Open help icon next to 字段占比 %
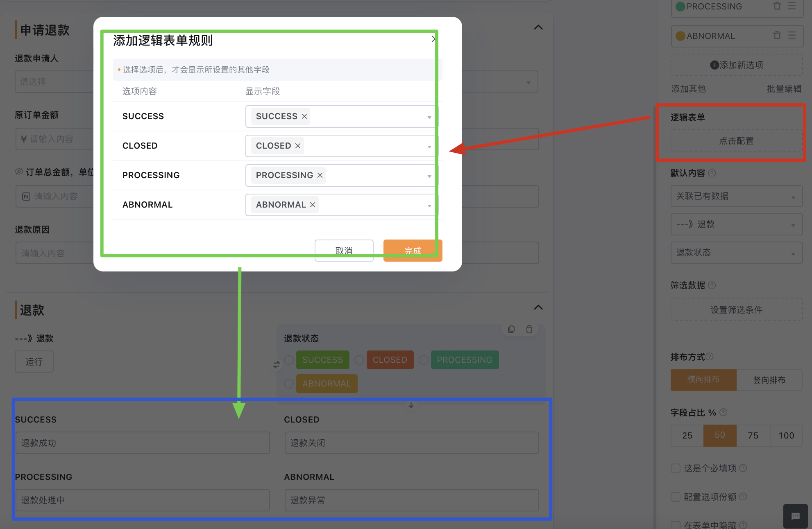The height and width of the screenshot is (529, 812). [x=723, y=412]
